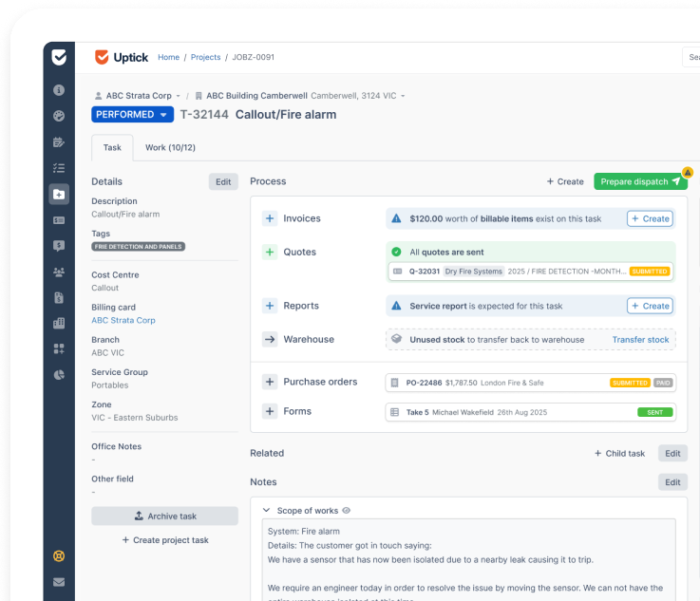Click Create project task
Screen dimensions: 700x601
coord(164,540)
